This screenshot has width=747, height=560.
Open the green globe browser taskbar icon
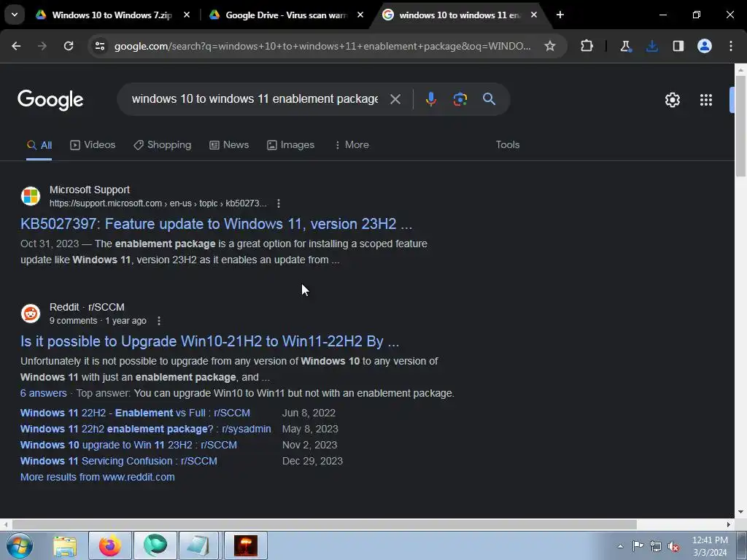click(x=155, y=545)
